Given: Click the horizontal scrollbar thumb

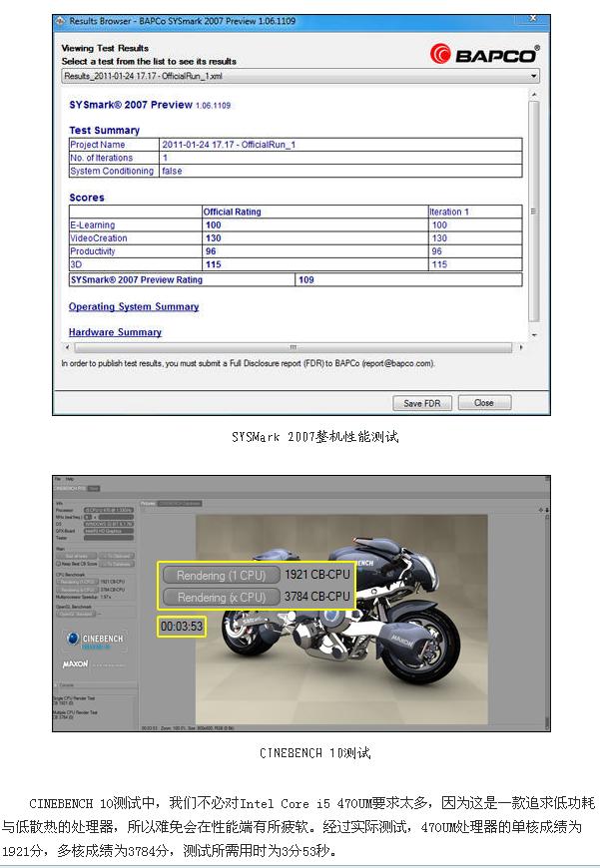Looking at the screenshot, I should [x=294, y=347].
